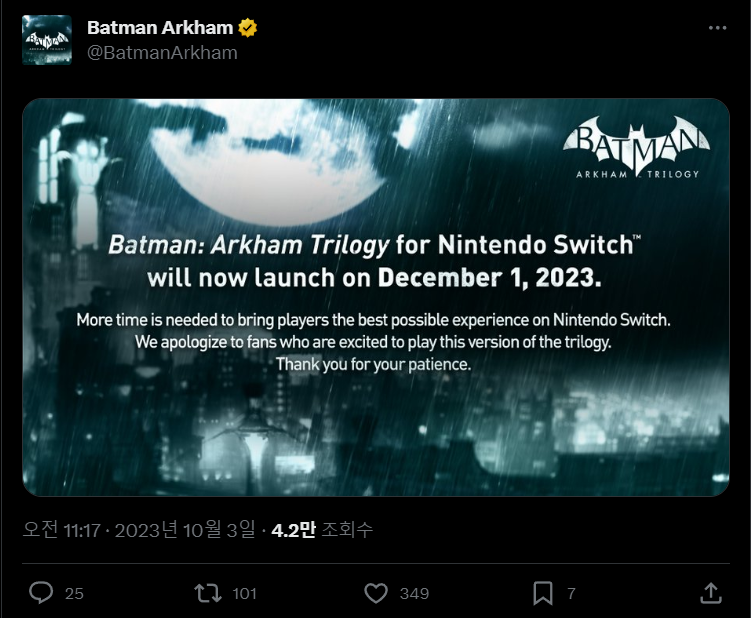This screenshot has height=618, width=751.
Task: Click the 101 reposts count
Action: [x=244, y=593]
